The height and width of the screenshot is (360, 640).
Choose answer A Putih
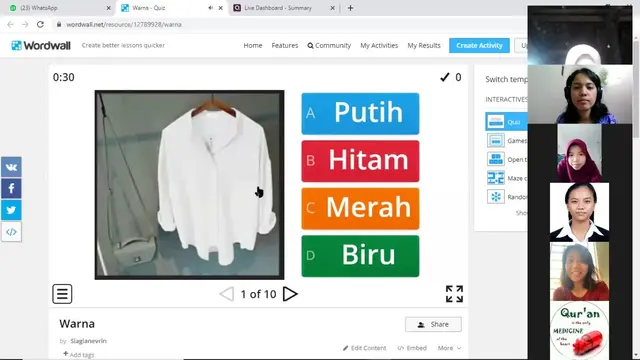pos(360,113)
